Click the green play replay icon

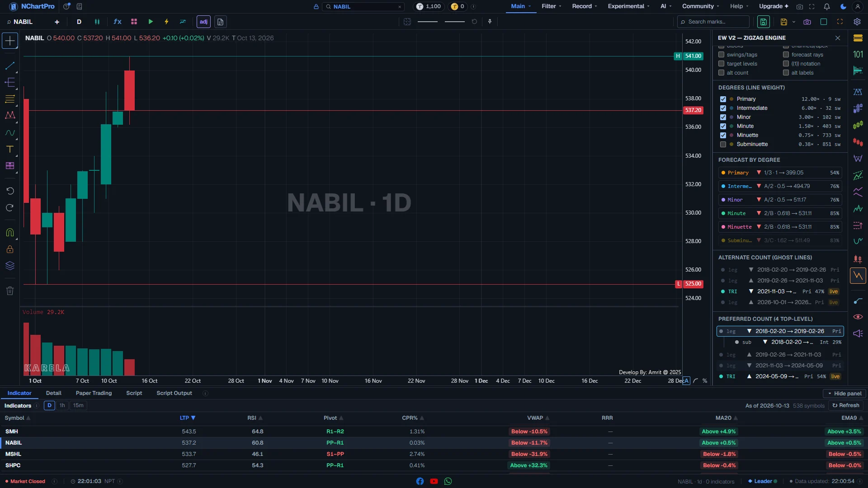tap(151, 22)
